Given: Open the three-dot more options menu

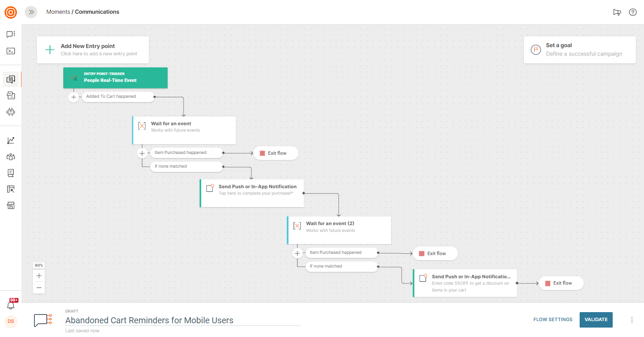Looking at the screenshot, I should (x=632, y=320).
